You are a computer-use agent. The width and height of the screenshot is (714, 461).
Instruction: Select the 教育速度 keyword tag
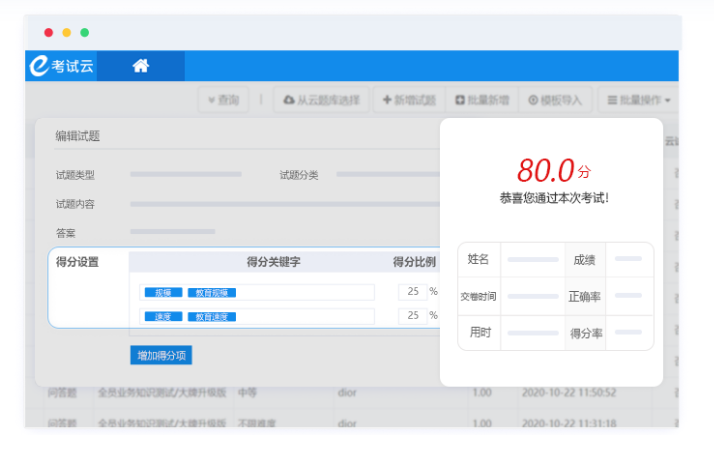(212, 316)
